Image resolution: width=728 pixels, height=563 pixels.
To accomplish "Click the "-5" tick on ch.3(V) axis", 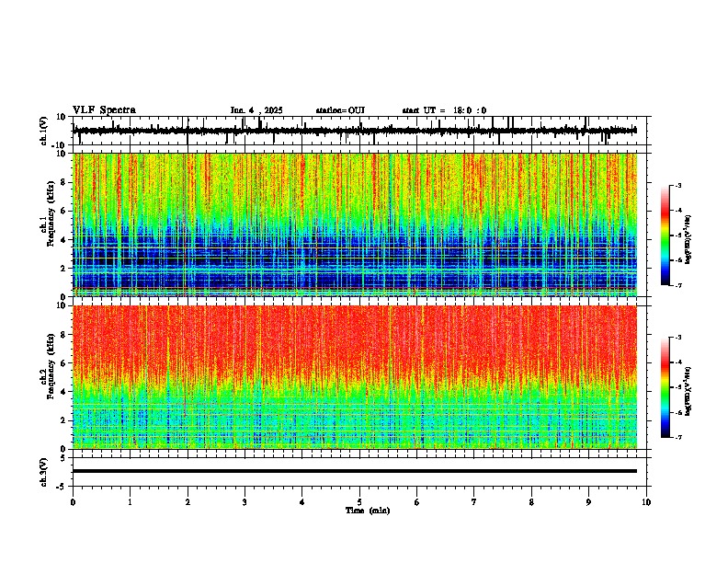I will 62,487.
